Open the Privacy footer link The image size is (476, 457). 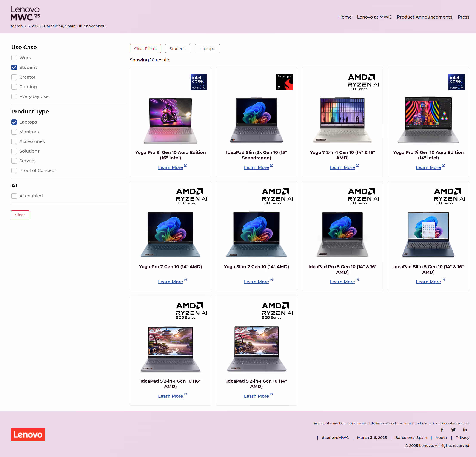(462, 438)
